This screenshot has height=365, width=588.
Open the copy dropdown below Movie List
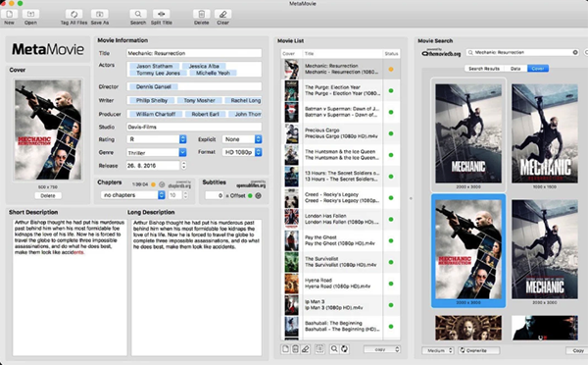point(382,349)
